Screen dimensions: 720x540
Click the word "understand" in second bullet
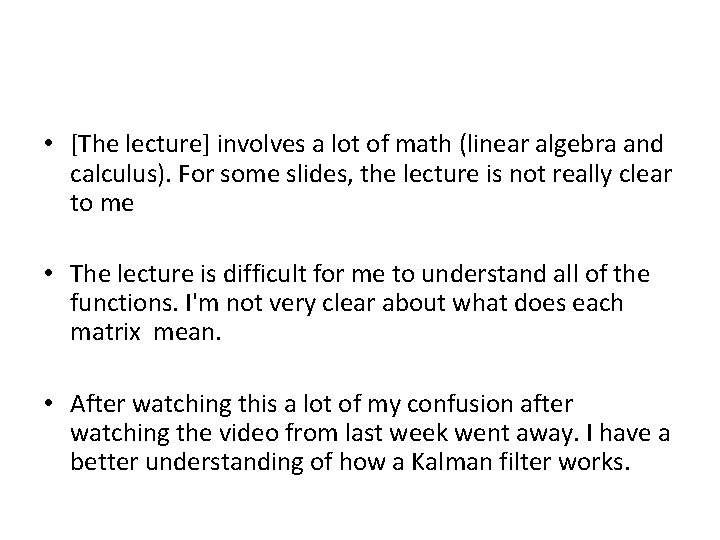pos(484,274)
